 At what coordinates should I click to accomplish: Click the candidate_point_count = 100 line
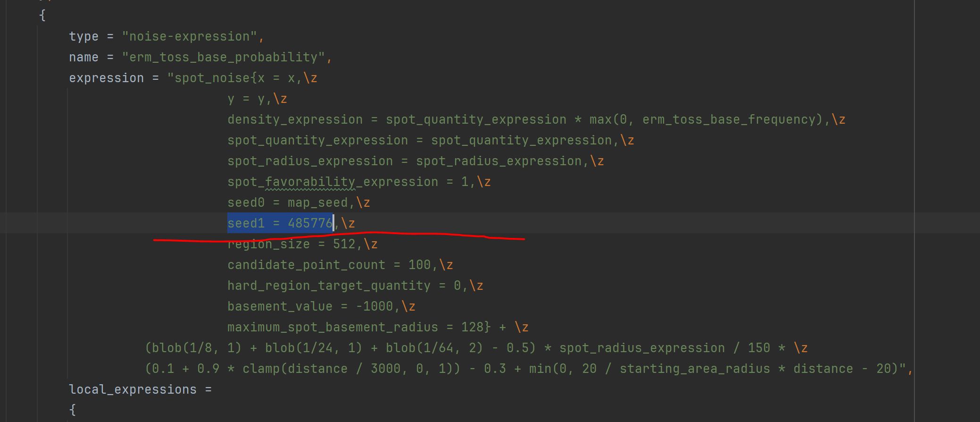(340, 265)
